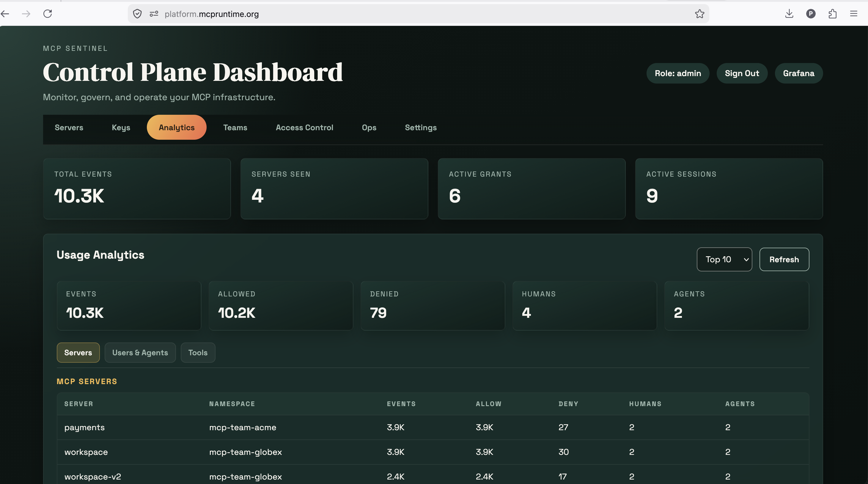Click the MCP SENTINEL label
Screen dimensions: 868x484
(75, 48)
